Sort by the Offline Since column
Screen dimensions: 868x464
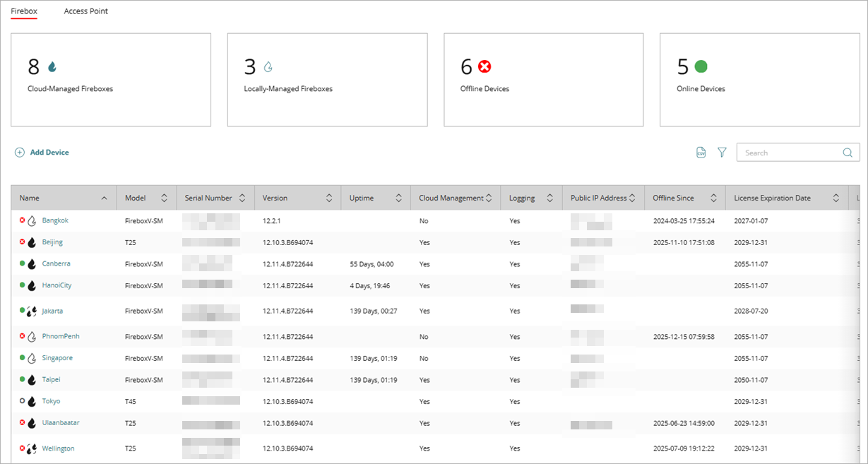[x=685, y=198]
